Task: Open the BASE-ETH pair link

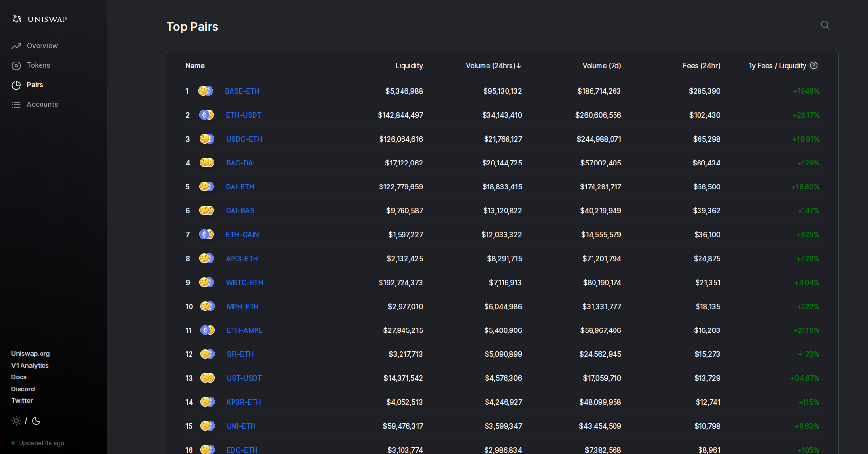Action: coord(242,91)
